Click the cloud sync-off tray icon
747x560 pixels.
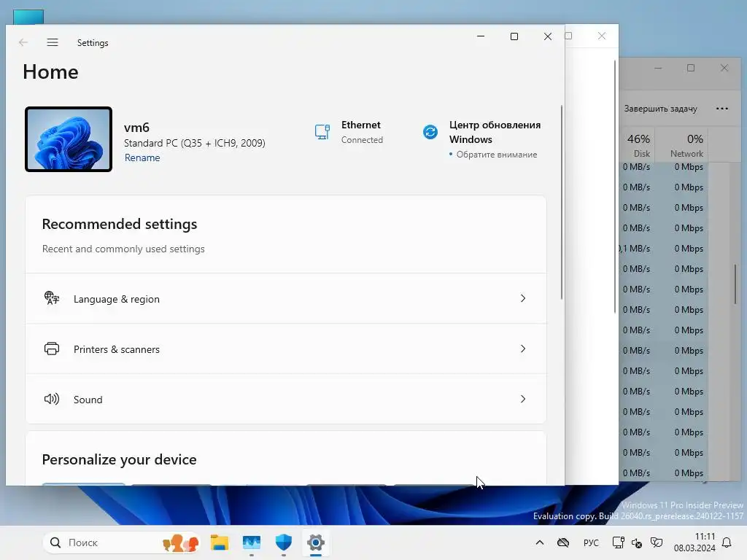(563, 542)
